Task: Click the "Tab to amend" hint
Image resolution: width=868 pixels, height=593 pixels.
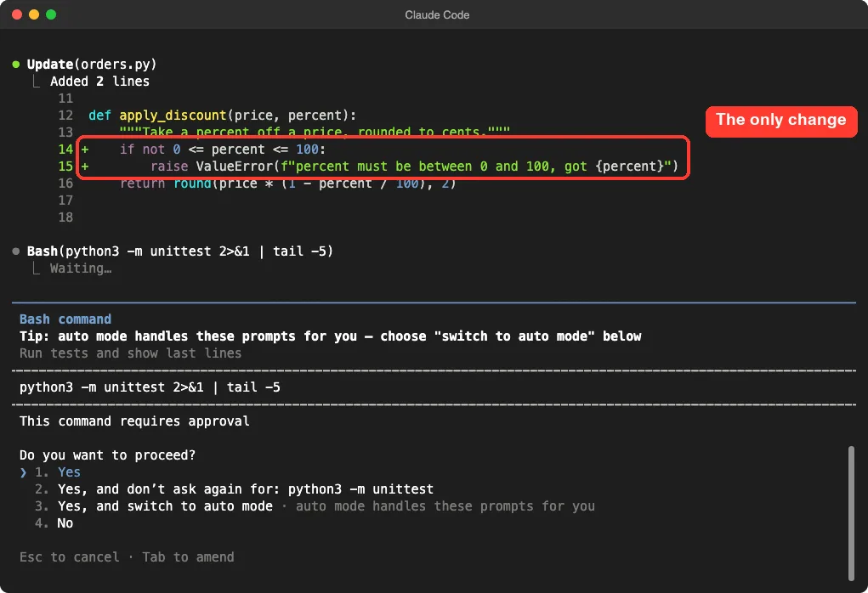Action: pos(188,557)
